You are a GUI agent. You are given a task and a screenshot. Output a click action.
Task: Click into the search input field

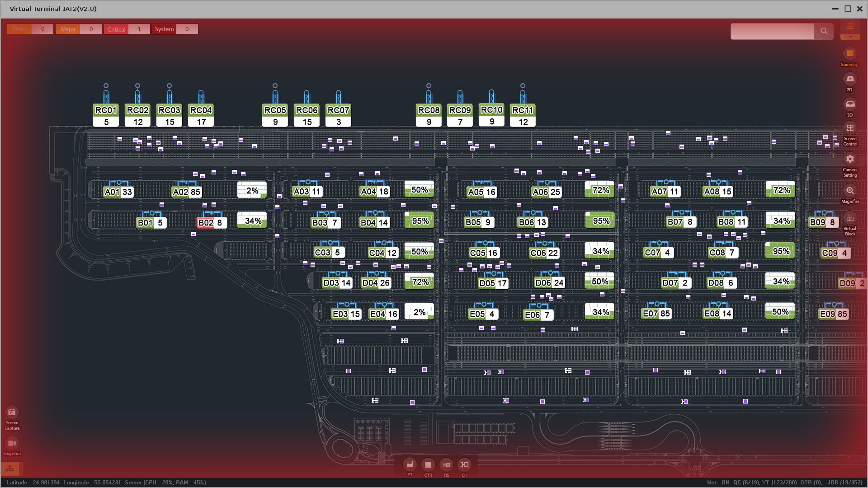(x=772, y=31)
